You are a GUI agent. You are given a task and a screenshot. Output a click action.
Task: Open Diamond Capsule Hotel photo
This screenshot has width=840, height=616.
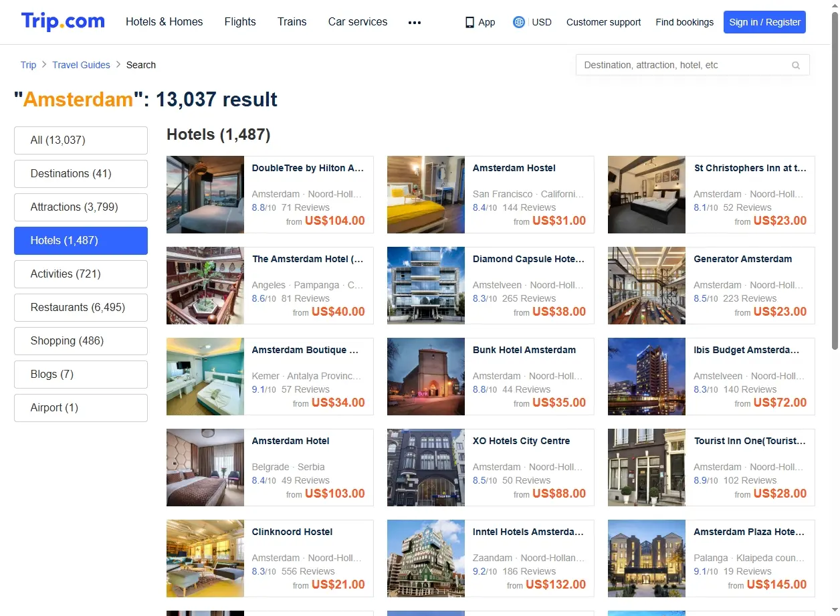426,286
